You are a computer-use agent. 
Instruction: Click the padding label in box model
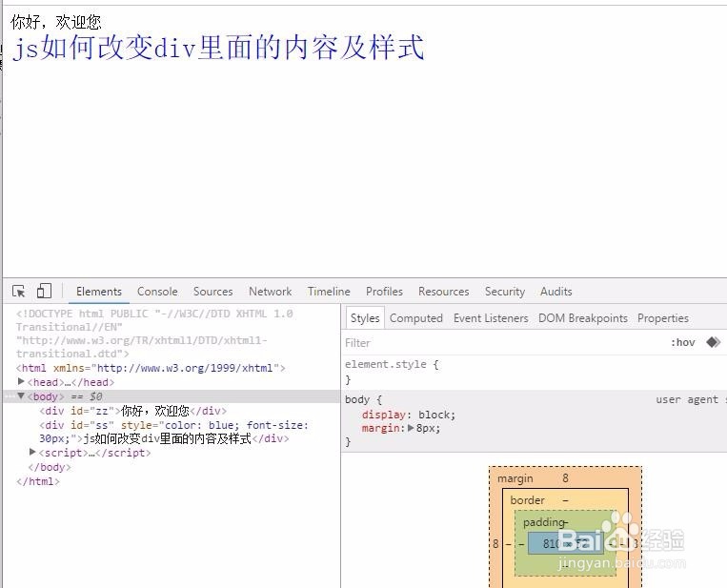point(543,522)
